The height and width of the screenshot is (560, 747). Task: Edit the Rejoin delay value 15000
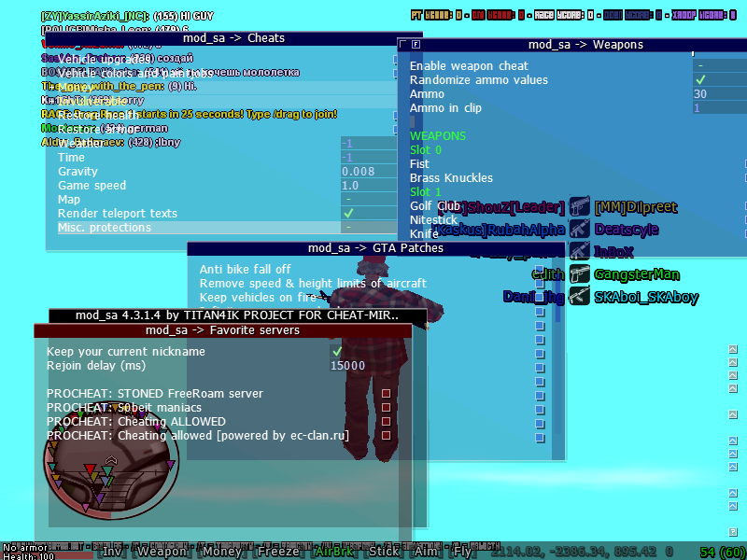point(347,366)
